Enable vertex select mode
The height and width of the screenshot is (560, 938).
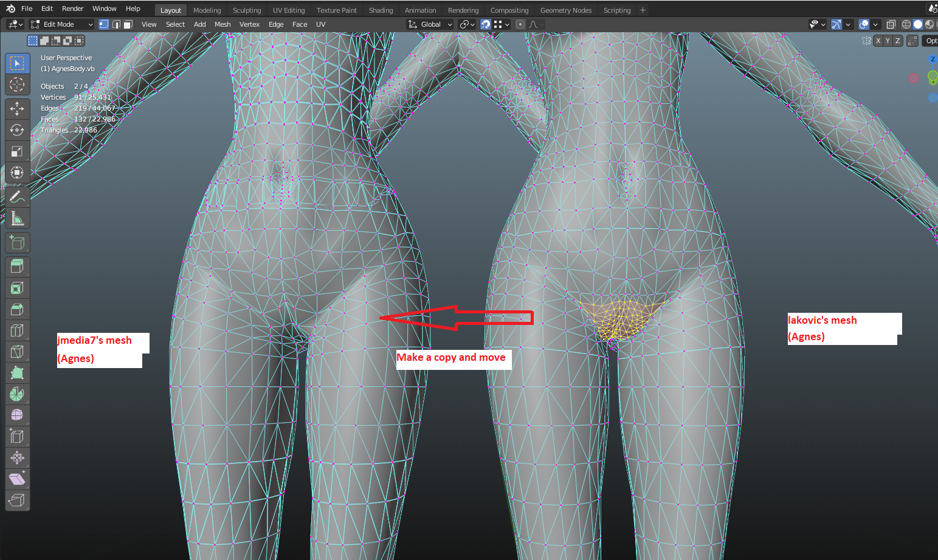[104, 24]
